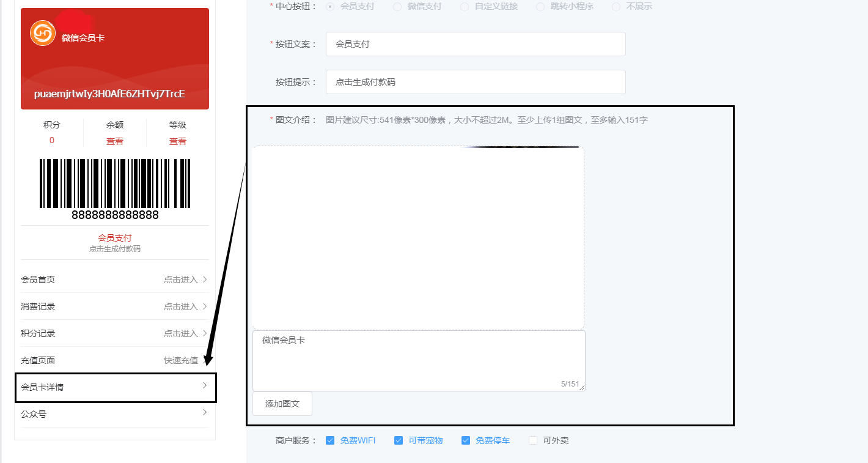Click the card code puaemjrtwIy3H0AfE6ZHTvj7TrcE
The width and height of the screenshot is (868, 463).
(x=109, y=94)
